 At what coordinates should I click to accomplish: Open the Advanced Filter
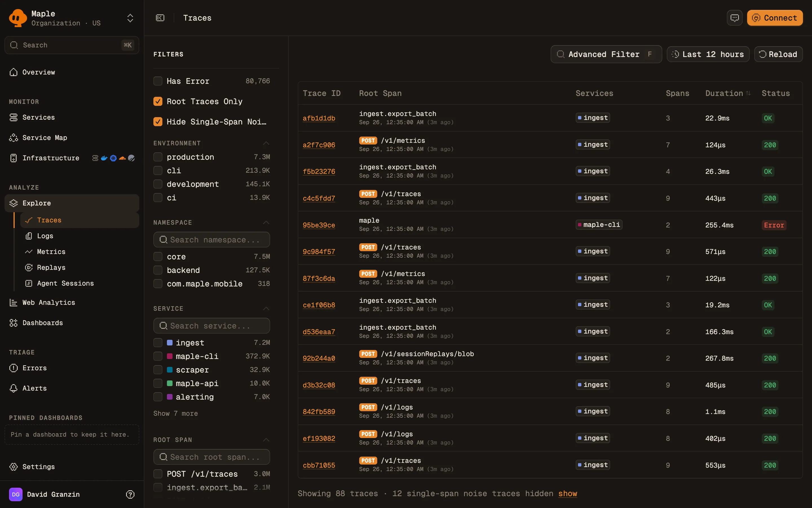coord(606,54)
